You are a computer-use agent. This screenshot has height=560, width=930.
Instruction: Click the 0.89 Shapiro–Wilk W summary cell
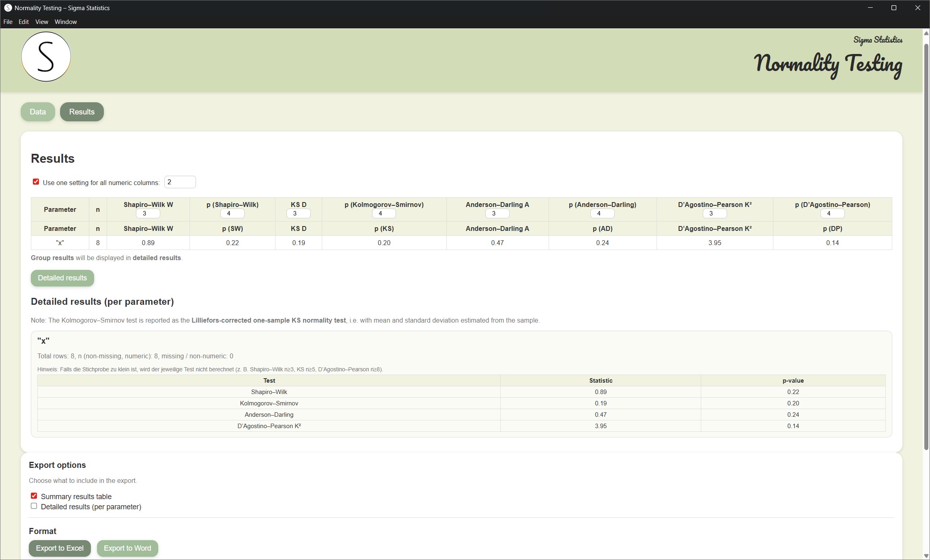(148, 243)
